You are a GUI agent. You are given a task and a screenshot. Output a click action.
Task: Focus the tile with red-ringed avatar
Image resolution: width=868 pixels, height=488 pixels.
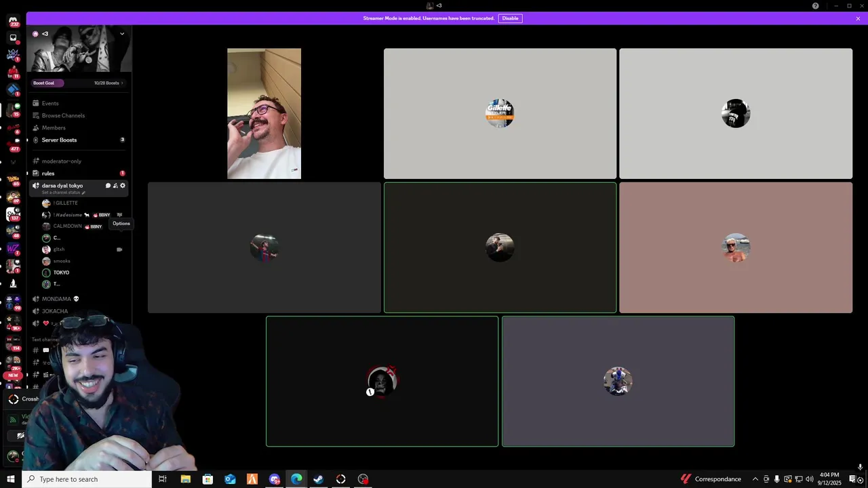pyautogui.click(x=382, y=381)
